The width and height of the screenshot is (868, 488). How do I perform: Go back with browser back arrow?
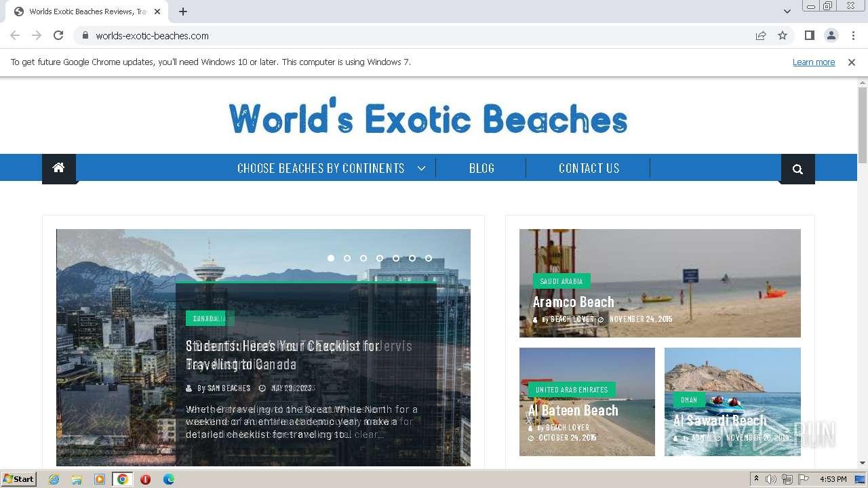(x=15, y=35)
